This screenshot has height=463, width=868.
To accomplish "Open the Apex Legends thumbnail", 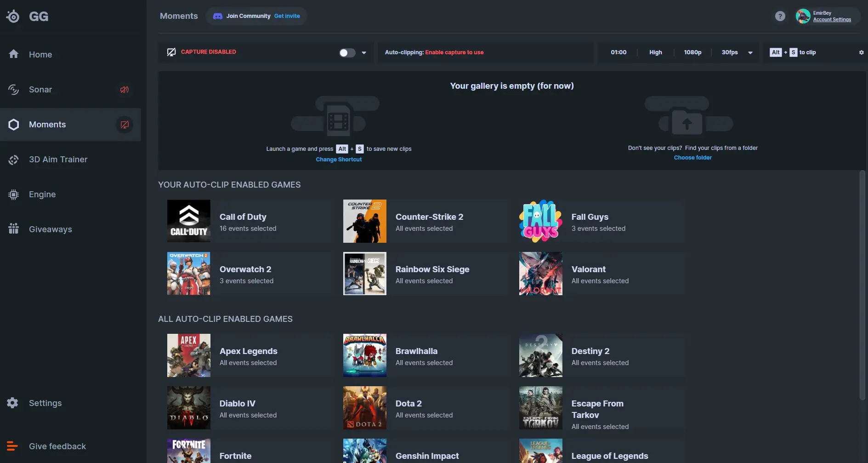I will tap(189, 355).
